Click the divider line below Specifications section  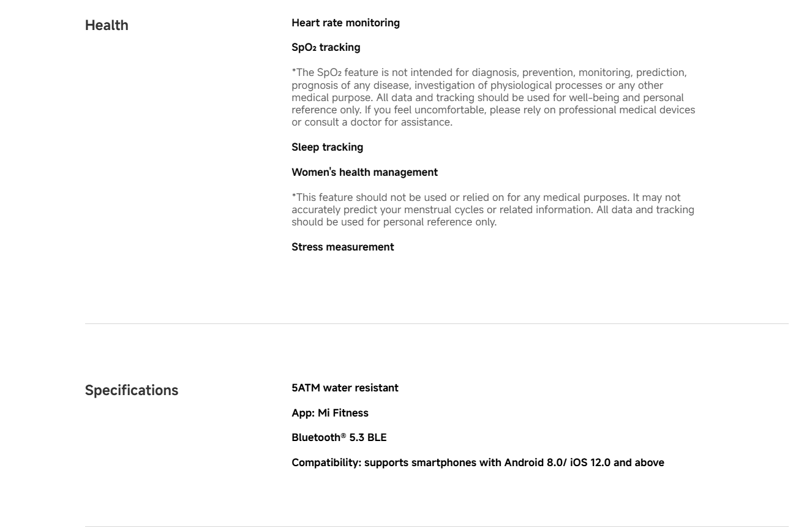click(436, 526)
